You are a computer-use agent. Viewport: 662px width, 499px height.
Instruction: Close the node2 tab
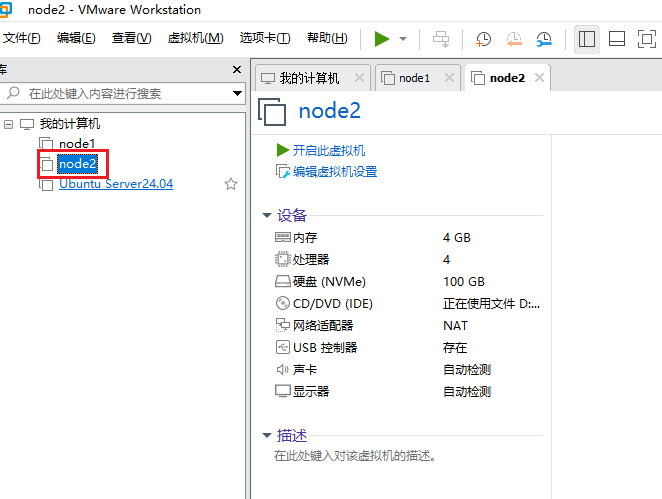click(x=539, y=78)
